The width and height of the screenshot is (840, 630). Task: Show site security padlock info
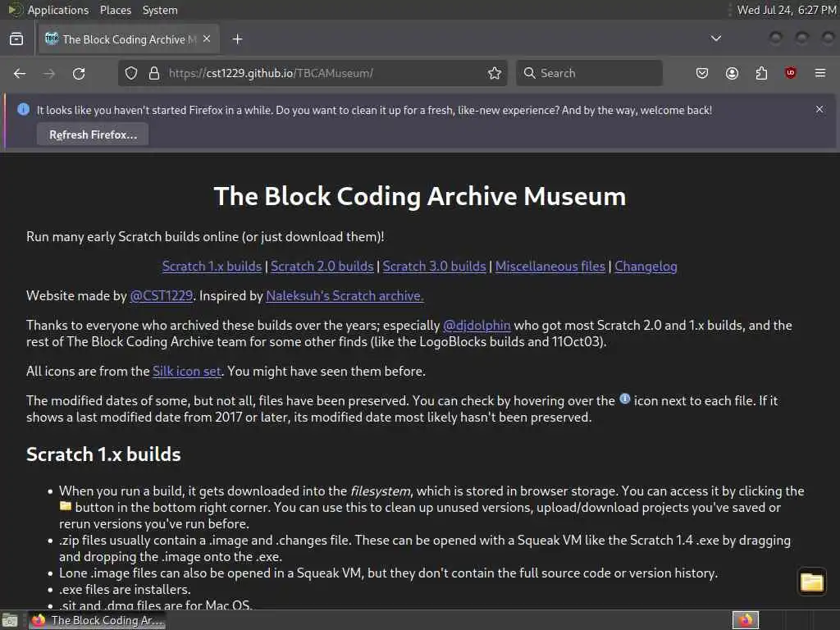[x=154, y=73]
